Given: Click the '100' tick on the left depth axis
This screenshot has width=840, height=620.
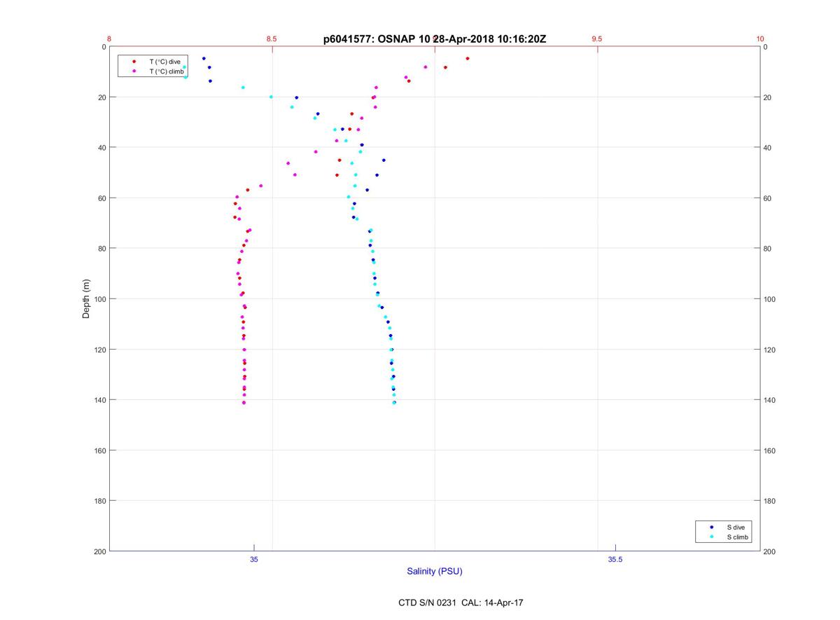Looking at the screenshot, I should (99, 299).
